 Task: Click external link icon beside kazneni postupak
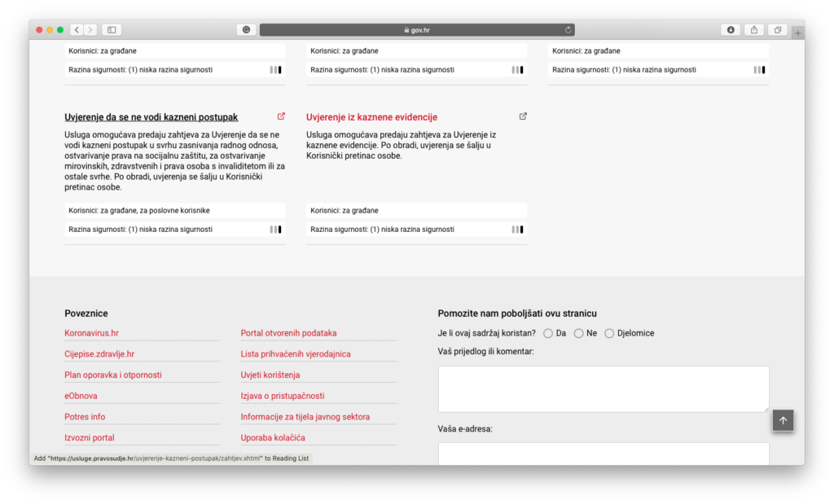point(281,116)
